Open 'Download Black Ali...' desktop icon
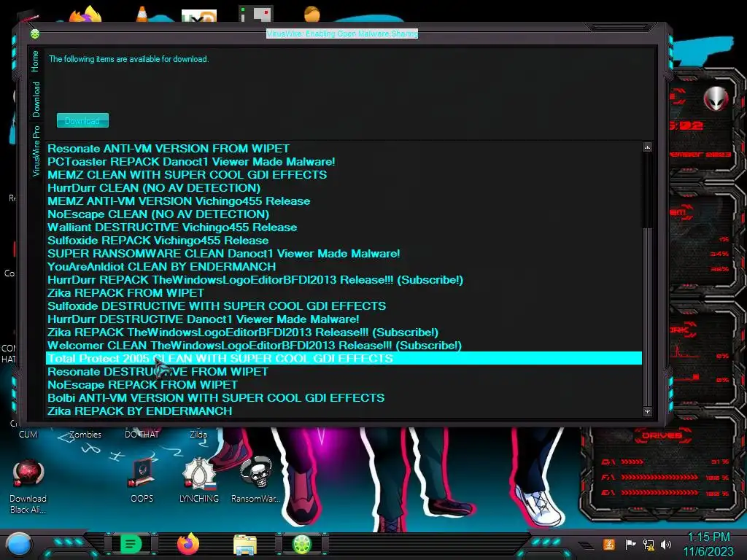The height and width of the screenshot is (560, 747). 28,486
